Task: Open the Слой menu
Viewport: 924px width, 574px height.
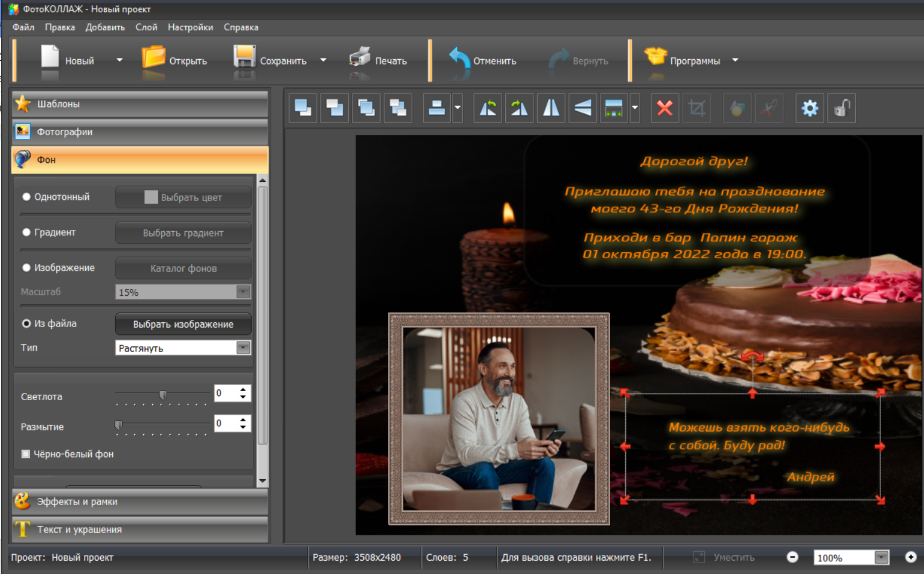Action: tap(146, 27)
